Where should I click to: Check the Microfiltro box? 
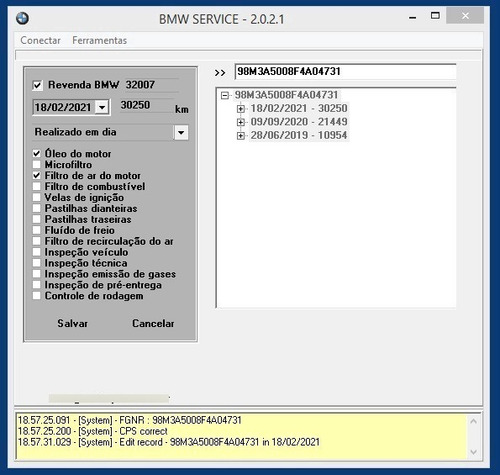pos(36,165)
